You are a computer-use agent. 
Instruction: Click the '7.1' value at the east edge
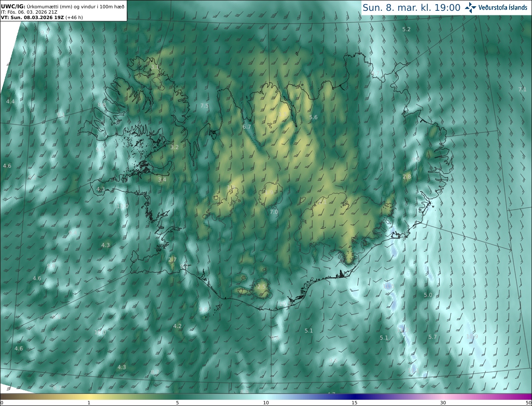[522, 89]
